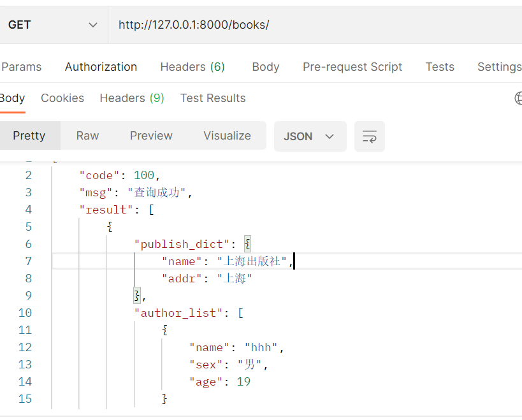Select the Visualize view button
Screen dimensions: 522x420
coord(227,136)
